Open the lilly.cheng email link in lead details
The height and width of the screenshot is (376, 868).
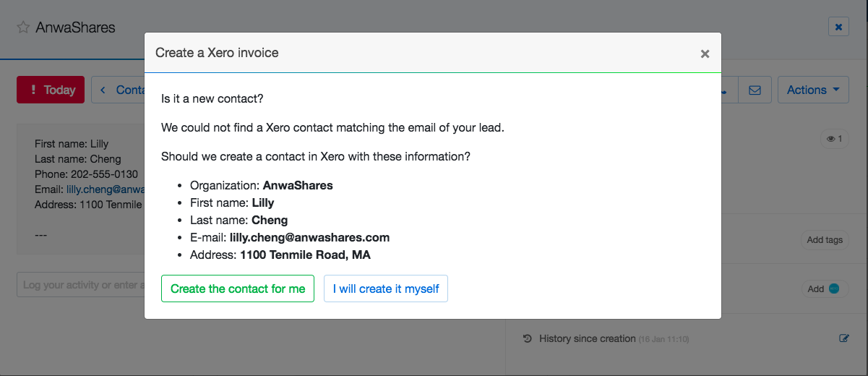tap(106, 189)
